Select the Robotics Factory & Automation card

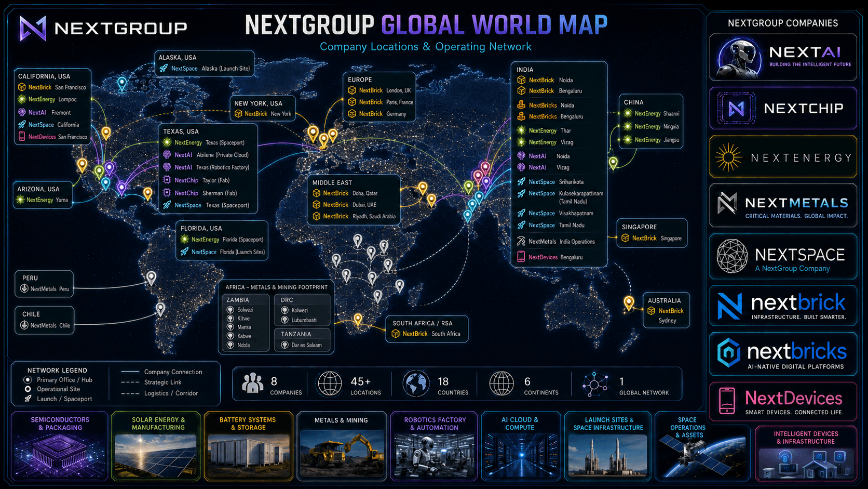435,446
